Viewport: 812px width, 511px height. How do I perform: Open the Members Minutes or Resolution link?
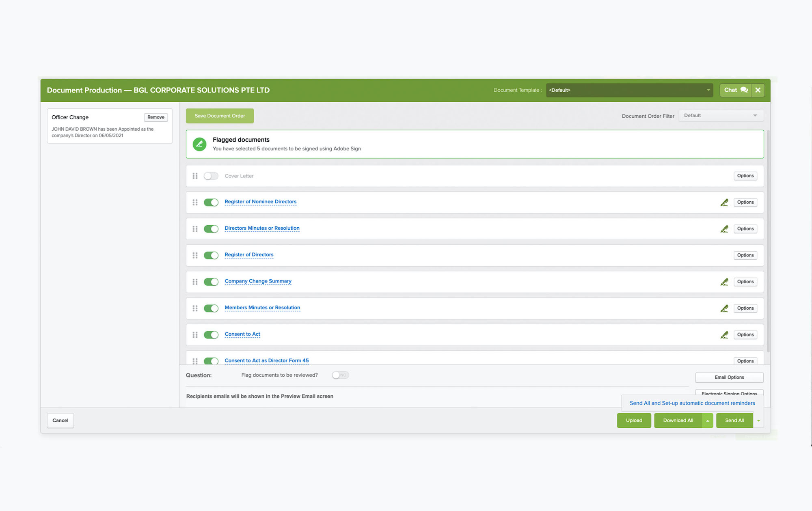[x=263, y=308]
